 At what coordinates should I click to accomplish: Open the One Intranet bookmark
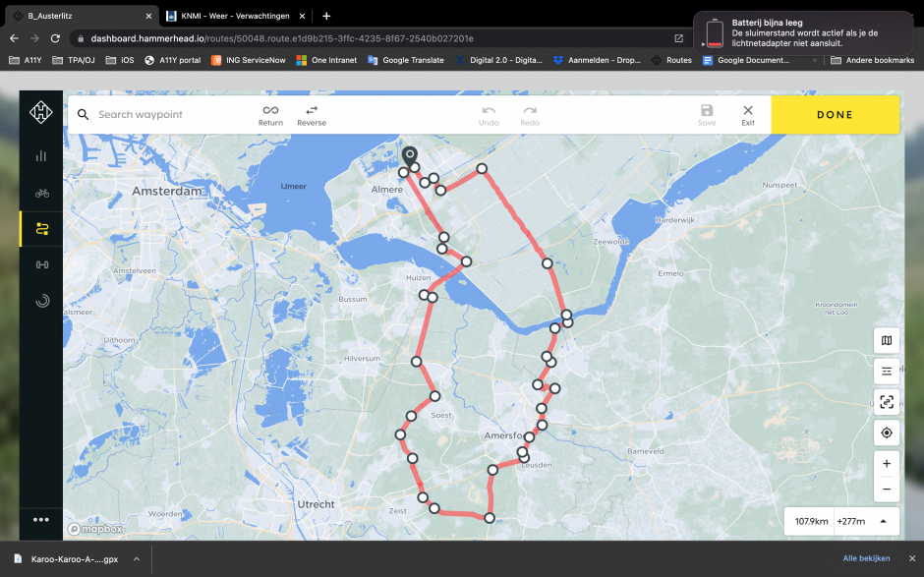tap(326, 60)
